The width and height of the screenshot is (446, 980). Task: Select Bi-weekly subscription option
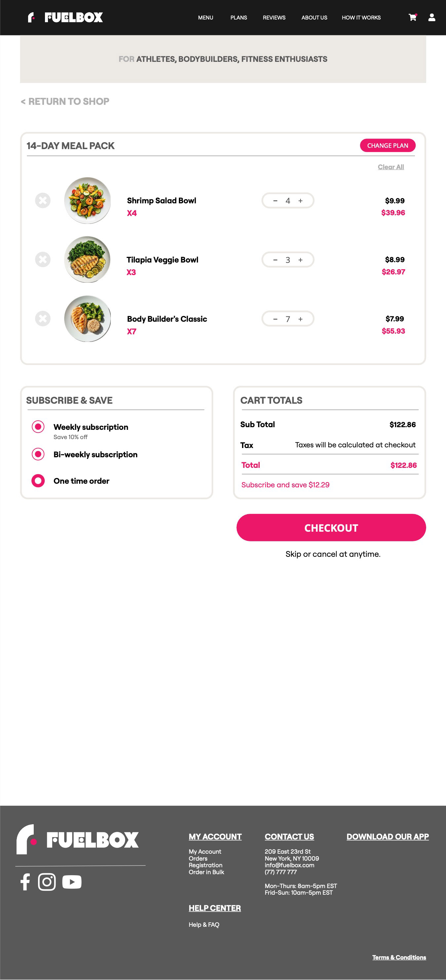tap(38, 454)
